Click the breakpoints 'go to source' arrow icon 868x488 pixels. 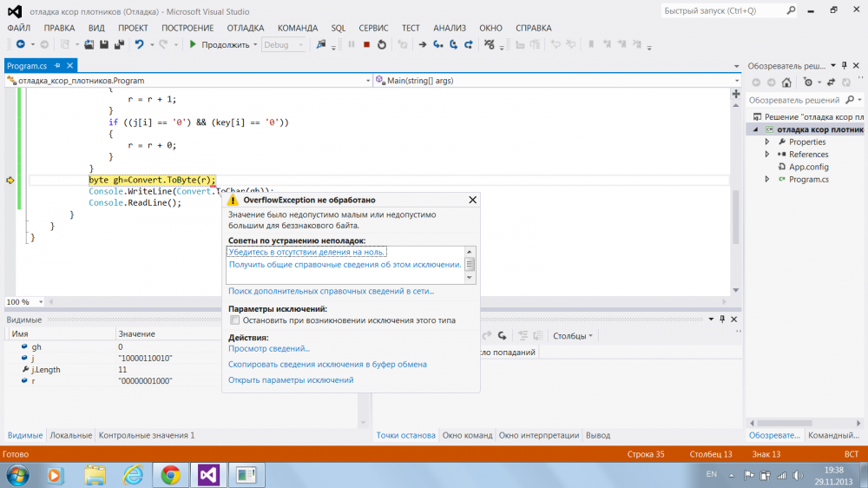point(502,336)
